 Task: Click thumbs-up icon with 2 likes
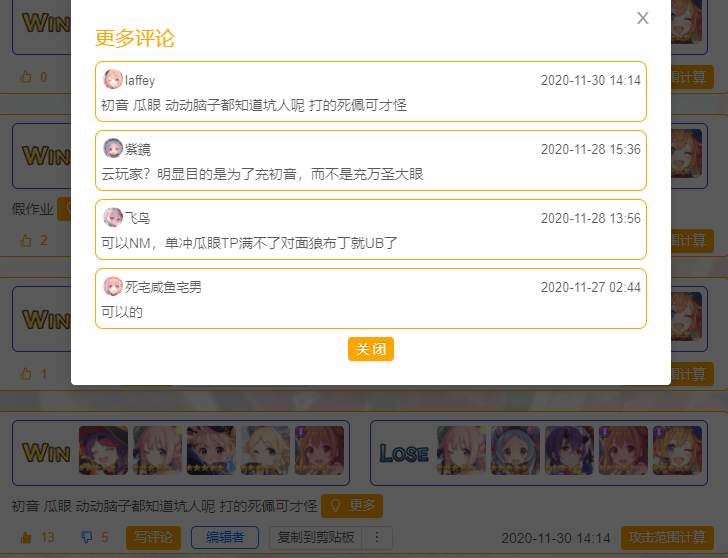pyautogui.click(x=26, y=240)
